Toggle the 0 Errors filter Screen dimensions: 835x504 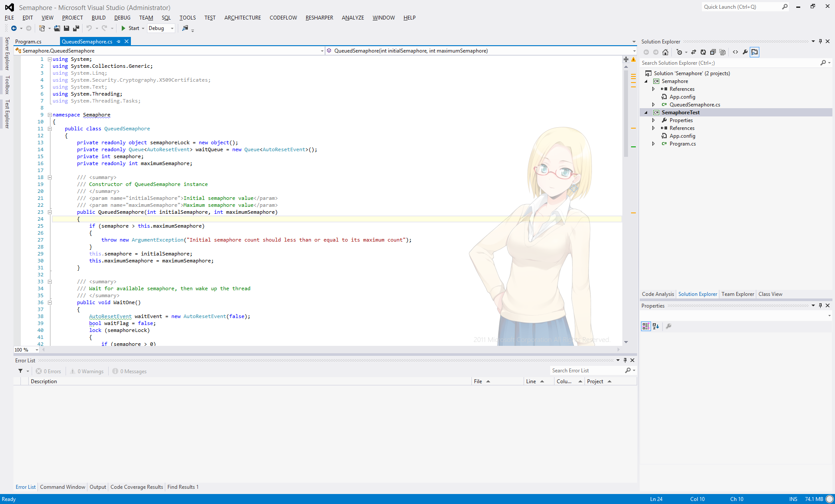pyautogui.click(x=48, y=371)
